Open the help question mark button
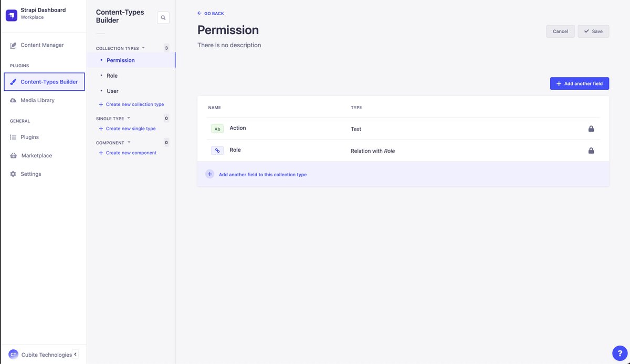The image size is (630, 364). point(620,353)
